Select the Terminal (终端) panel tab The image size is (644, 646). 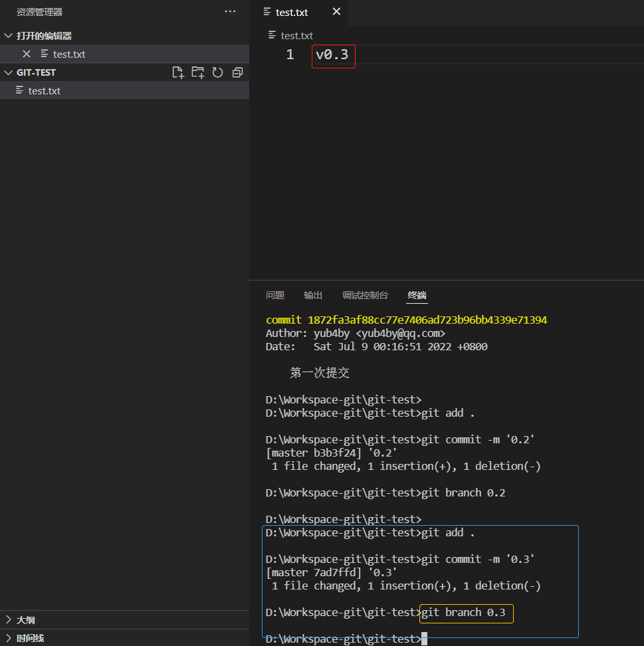coord(417,295)
